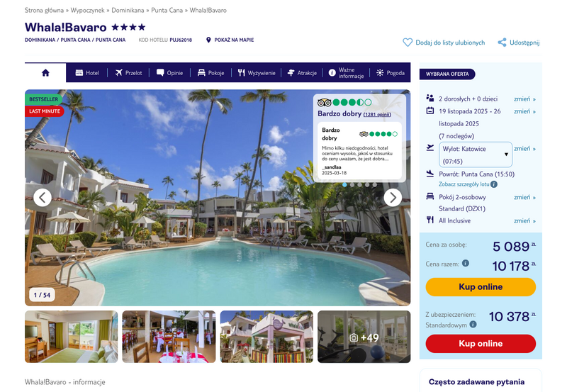This screenshot has height=392, width=567.
Task: Click the yellow Kup online button
Action: 481,287
